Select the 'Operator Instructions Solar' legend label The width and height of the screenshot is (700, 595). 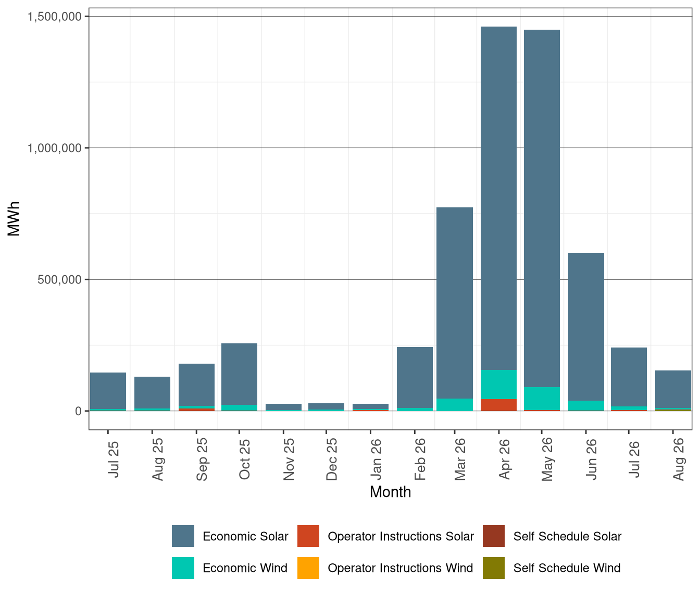tap(401, 537)
